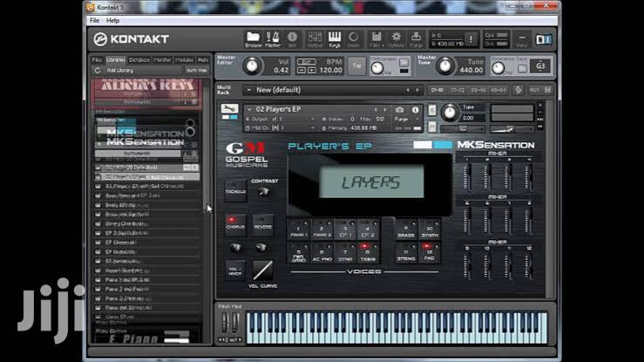The height and width of the screenshot is (362, 644).
Task: Click the aux sends icon on Multi Rack
Action: pos(534,90)
